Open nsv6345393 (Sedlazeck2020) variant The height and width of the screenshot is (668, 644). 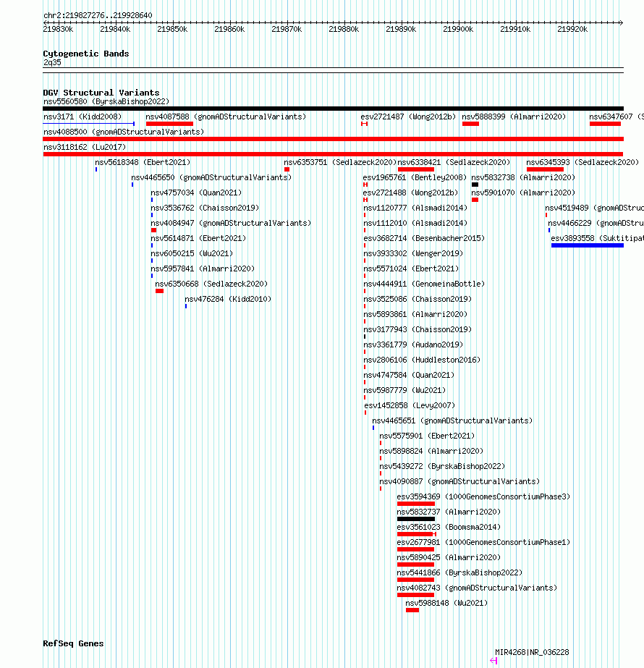pos(582,162)
